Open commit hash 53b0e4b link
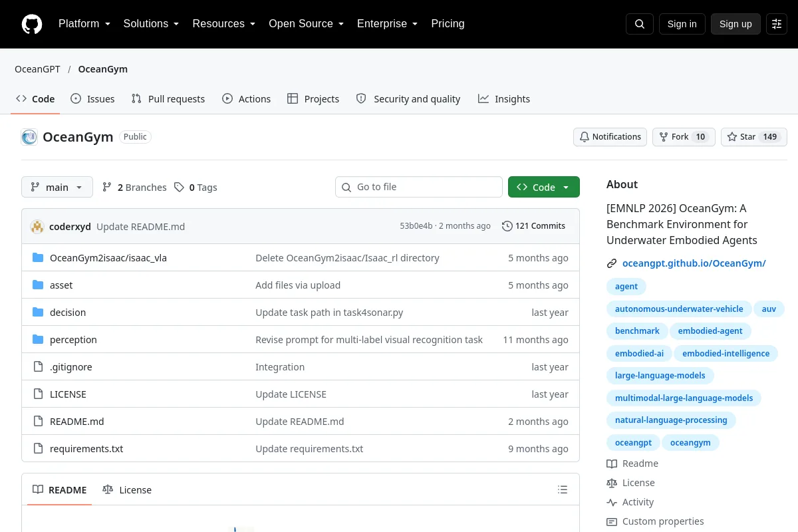Screen dimensions: 798x532 [x=416, y=226]
